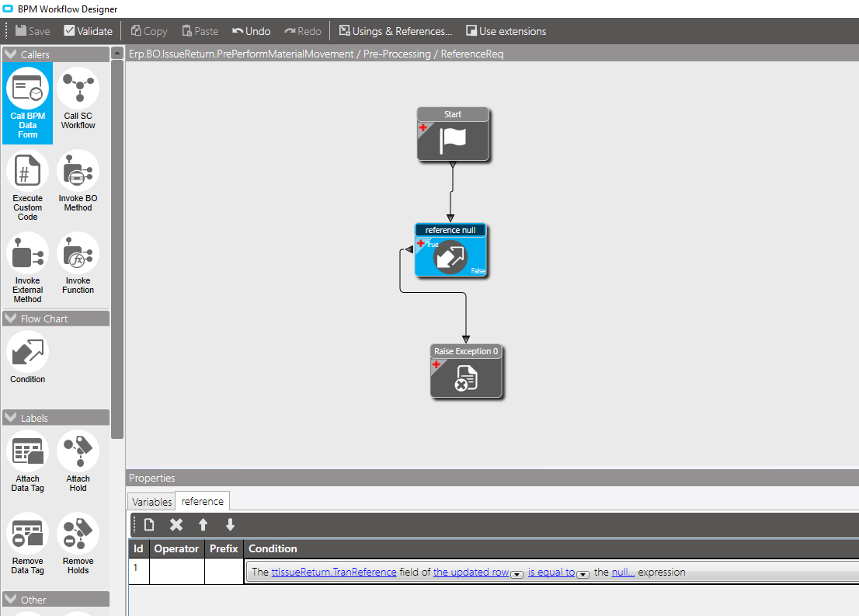Open the is equal to dropdown arrow

click(x=583, y=574)
